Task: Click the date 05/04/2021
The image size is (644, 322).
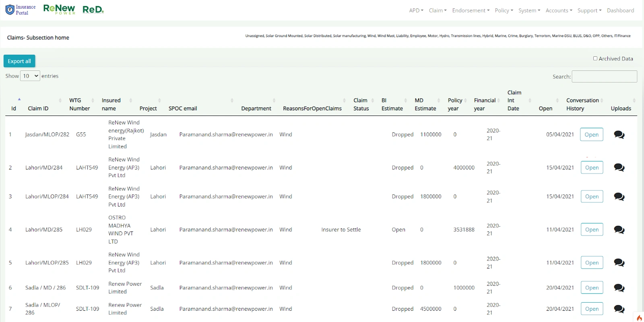Action: tap(560, 134)
